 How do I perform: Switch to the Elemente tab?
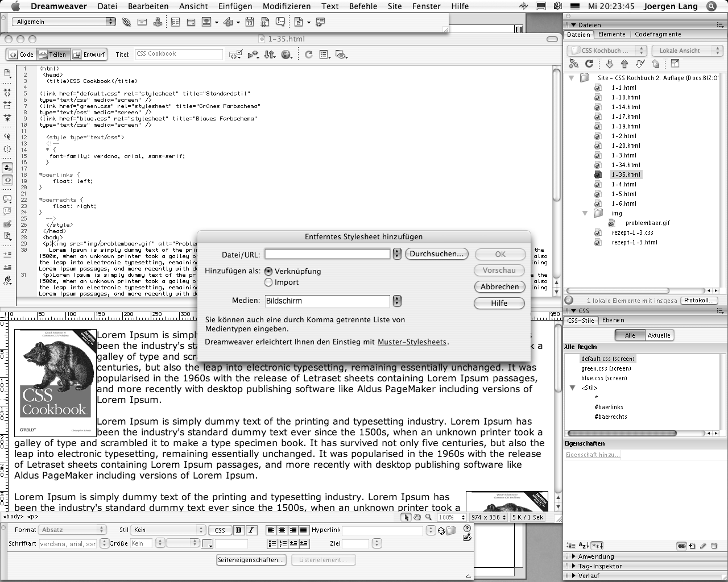[x=611, y=35]
